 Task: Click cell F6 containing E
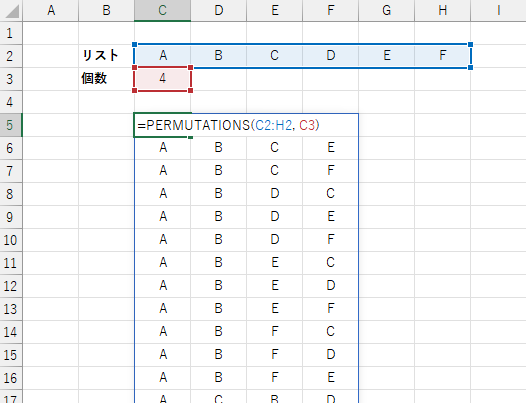pyautogui.click(x=331, y=148)
